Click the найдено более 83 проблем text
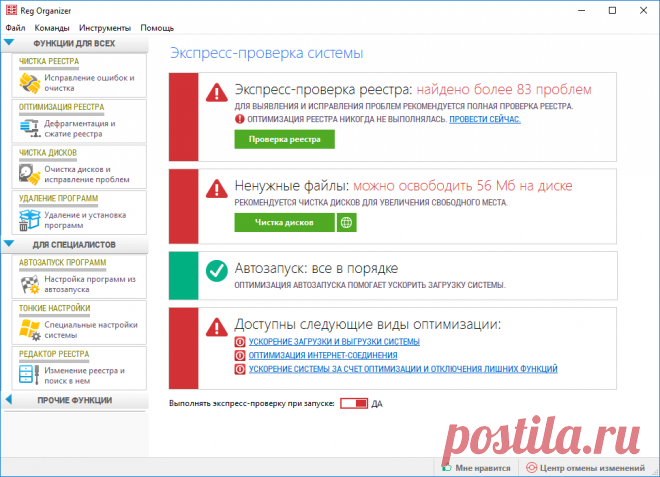The width and height of the screenshot is (660, 477). click(504, 90)
